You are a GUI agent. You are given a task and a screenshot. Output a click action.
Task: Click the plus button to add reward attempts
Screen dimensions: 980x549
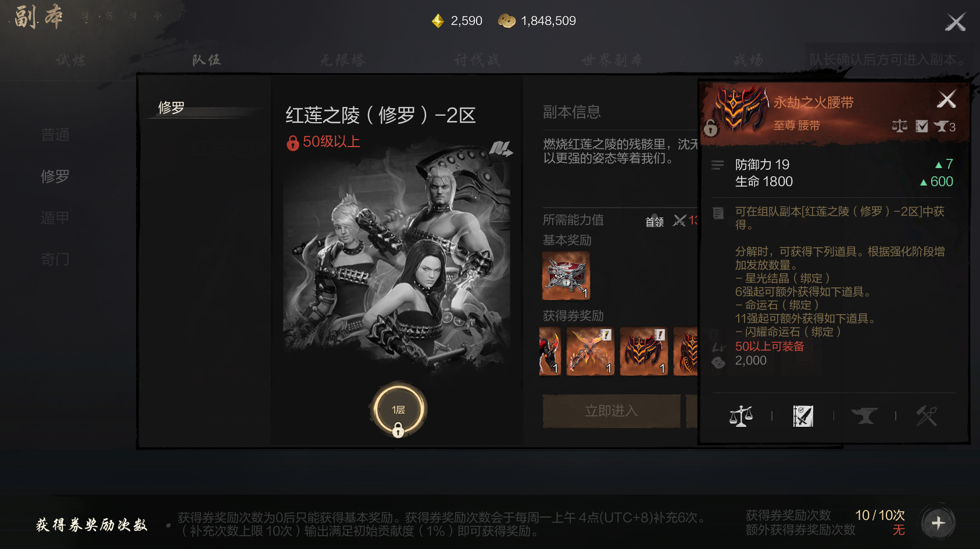pyautogui.click(x=938, y=523)
